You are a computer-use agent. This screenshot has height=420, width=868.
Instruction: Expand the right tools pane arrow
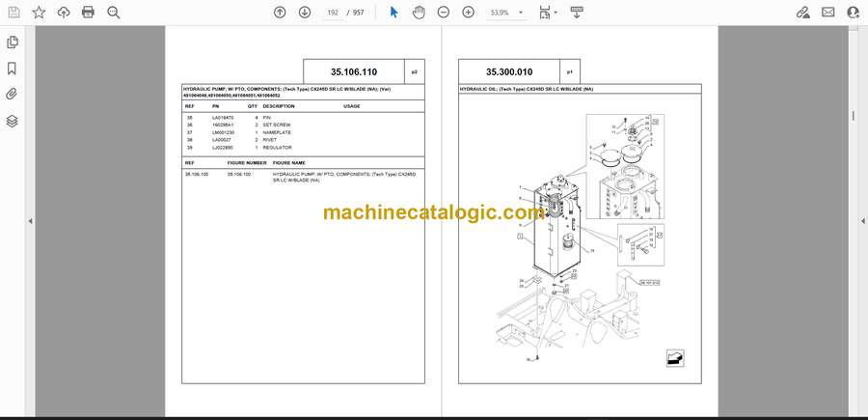(x=862, y=221)
